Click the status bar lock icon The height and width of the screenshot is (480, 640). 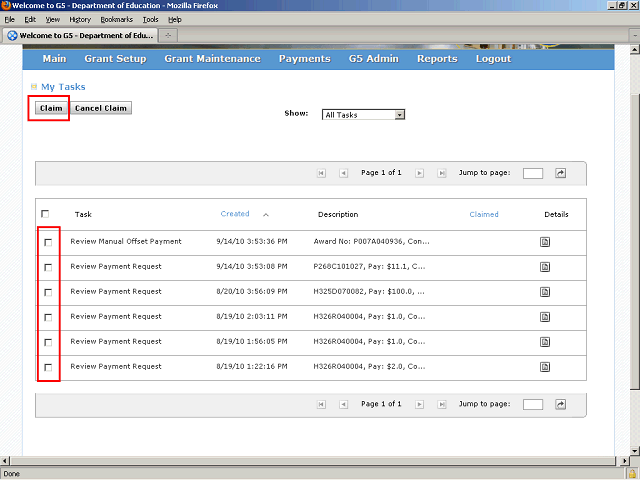(632, 474)
